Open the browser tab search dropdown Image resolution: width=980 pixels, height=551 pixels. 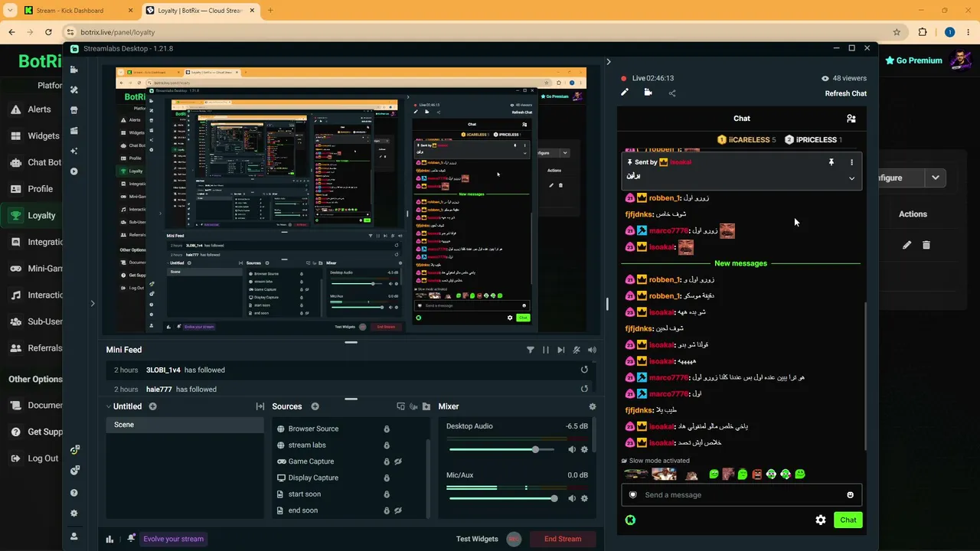point(10,11)
